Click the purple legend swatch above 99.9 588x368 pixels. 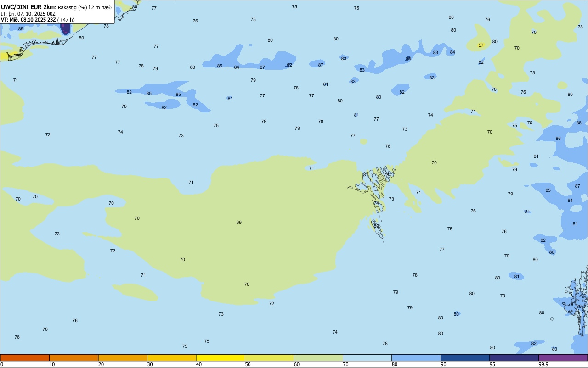point(563,357)
